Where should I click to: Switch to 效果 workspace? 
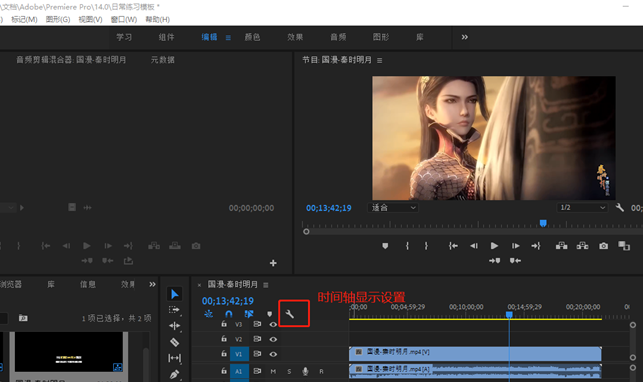pyautogui.click(x=295, y=37)
